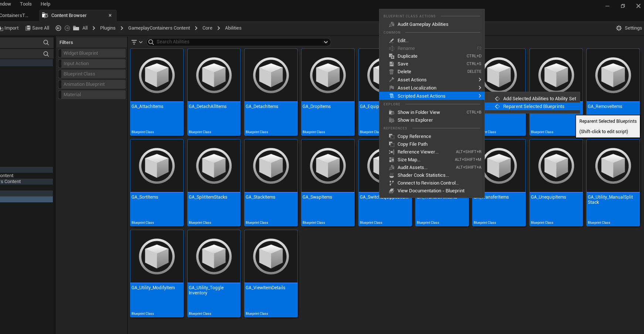Click the Import button

point(9,28)
